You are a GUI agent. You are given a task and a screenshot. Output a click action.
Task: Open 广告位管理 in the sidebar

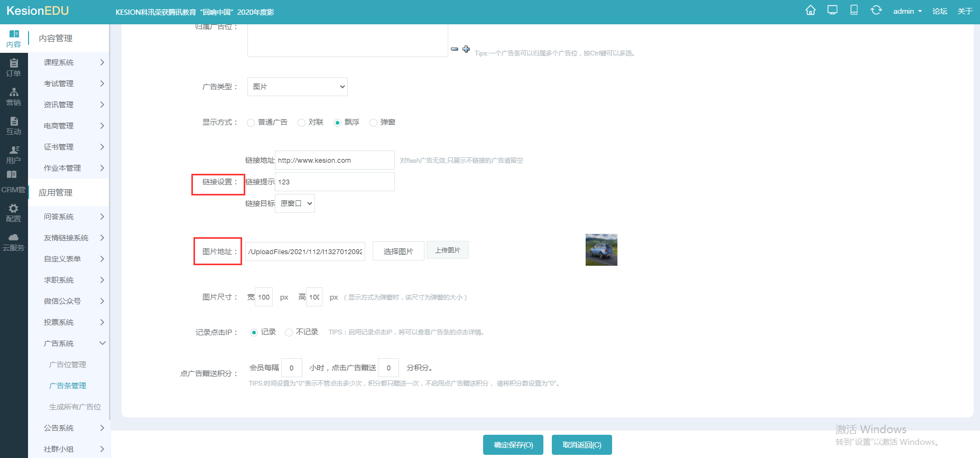click(x=68, y=364)
